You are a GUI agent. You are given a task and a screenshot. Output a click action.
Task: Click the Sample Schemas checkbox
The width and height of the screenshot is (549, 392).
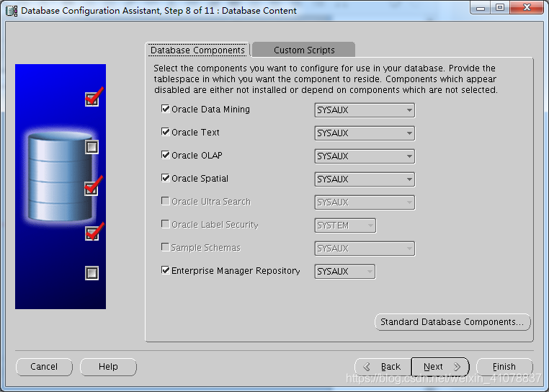165,247
